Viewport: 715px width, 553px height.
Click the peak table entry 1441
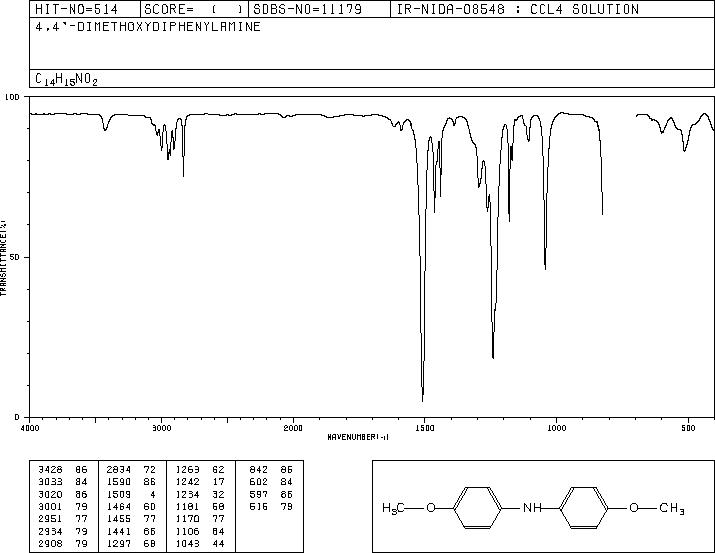119,531
